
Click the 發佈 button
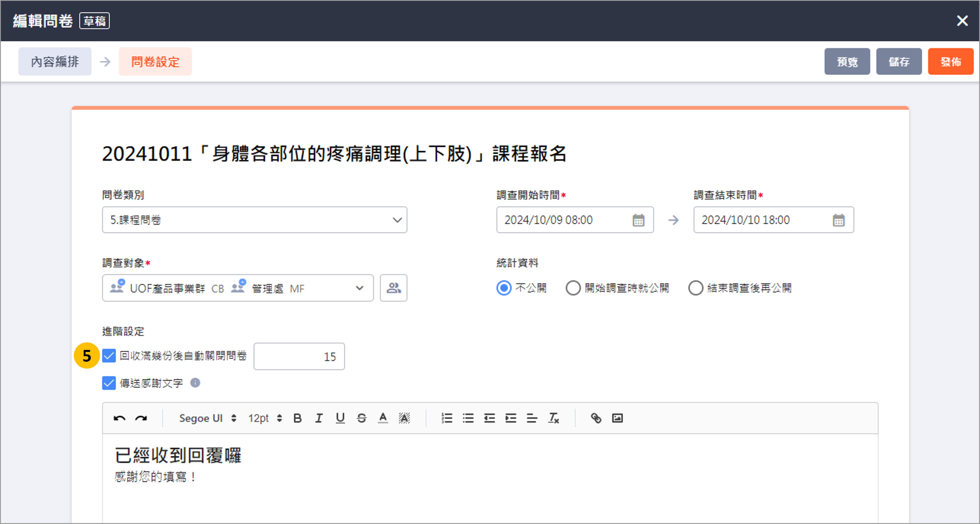(950, 62)
